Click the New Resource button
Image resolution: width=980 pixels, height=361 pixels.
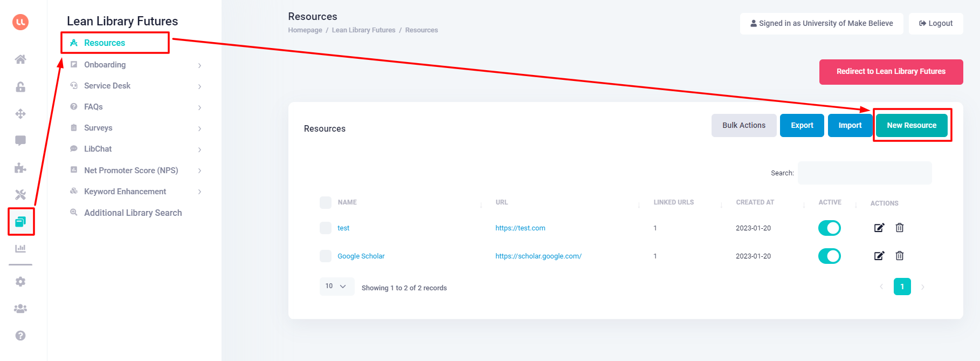[912, 125]
